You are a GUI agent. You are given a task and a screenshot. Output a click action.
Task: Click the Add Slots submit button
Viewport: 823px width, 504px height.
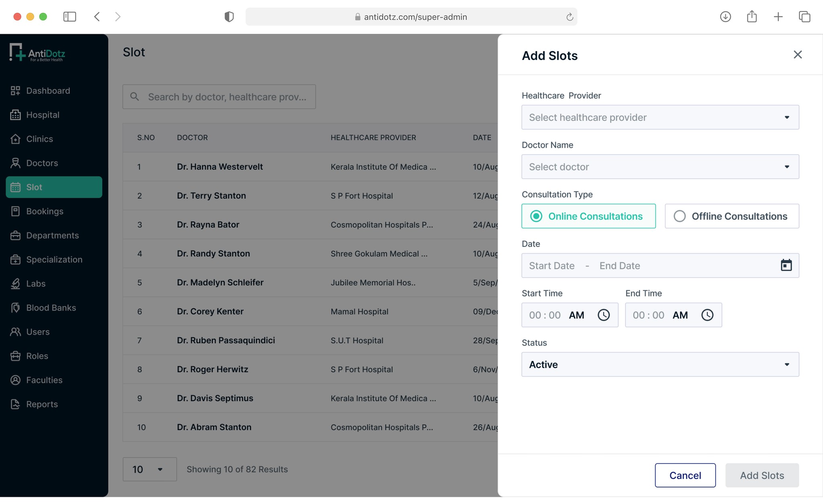762,475
